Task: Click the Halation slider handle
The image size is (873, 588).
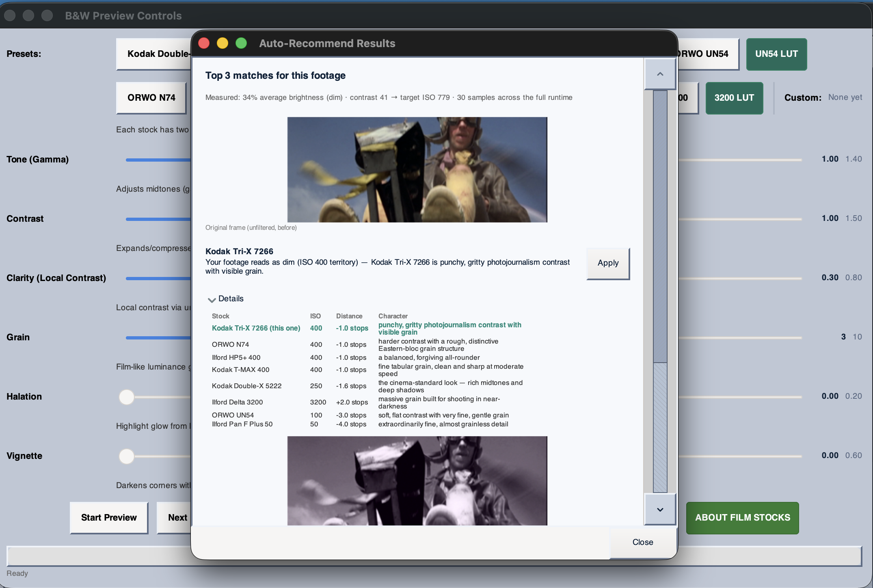Action: [127, 397]
